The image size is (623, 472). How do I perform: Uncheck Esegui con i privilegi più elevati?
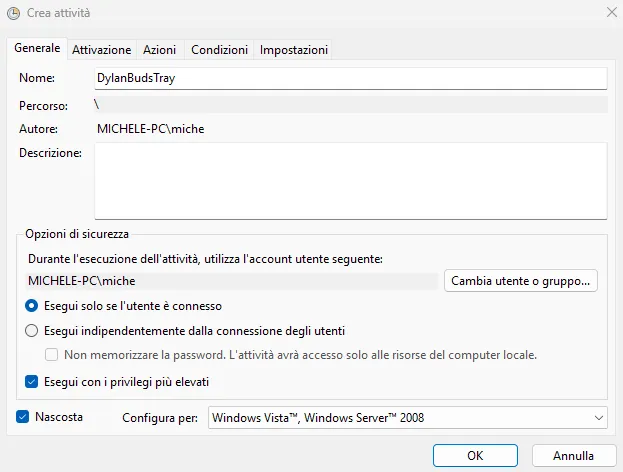click(x=31, y=382)
